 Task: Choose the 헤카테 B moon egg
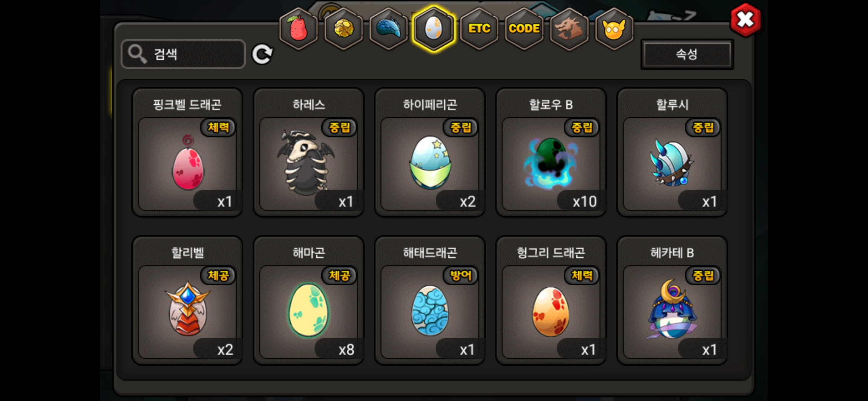point(672,300)
